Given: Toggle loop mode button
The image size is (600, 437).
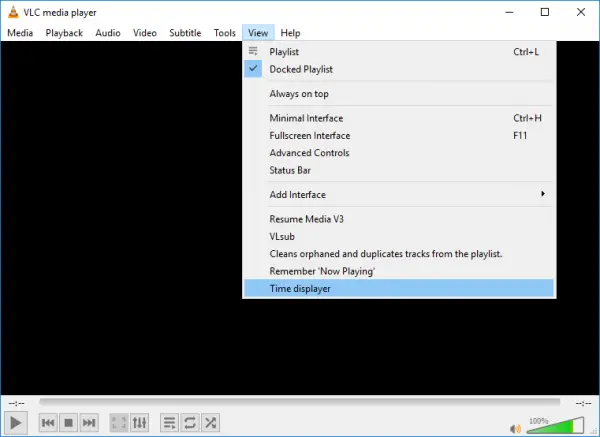Looking at the screenshot, I should point(190,423).
